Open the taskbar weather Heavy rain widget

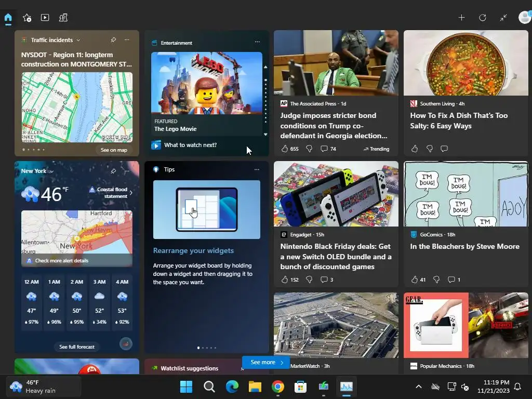pos(44,387)
